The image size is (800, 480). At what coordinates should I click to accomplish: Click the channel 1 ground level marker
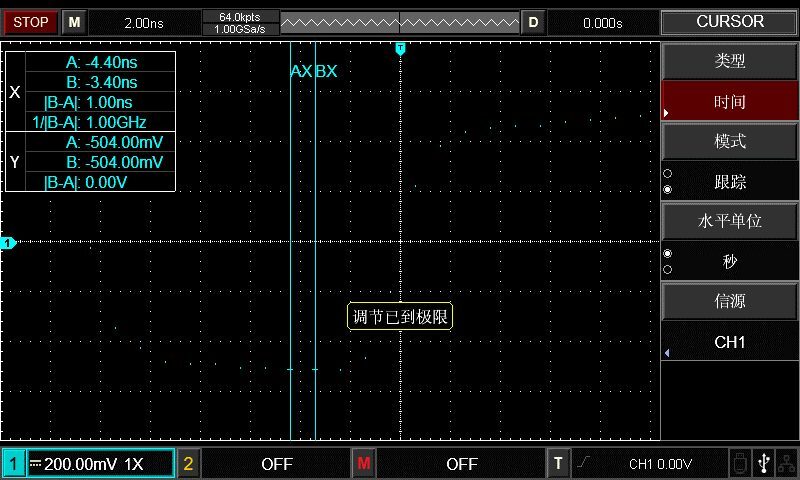coord(8,243)
